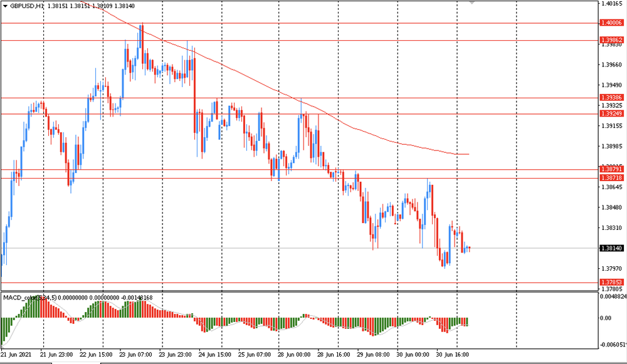Click the 1.39490 price scale value

[612, 85]
